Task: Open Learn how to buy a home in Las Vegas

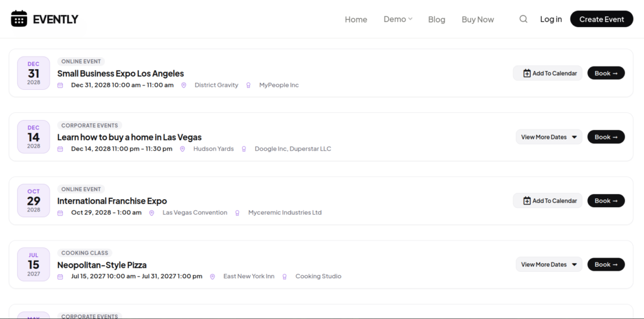Action: 130,137
